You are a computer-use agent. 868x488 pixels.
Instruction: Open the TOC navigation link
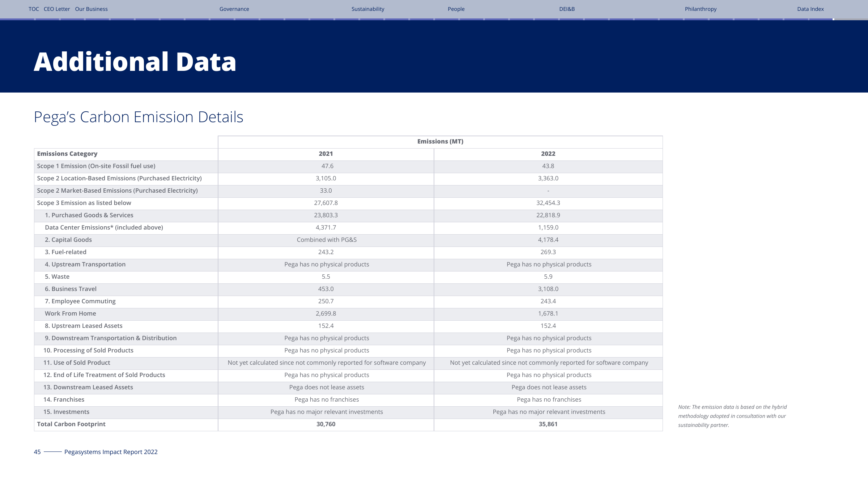click(34, 9)
